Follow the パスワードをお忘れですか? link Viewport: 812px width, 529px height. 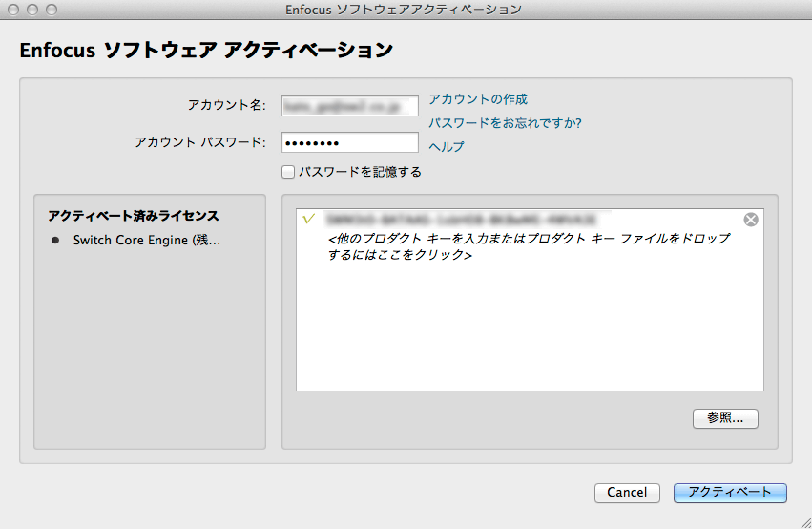coord(505,123)
